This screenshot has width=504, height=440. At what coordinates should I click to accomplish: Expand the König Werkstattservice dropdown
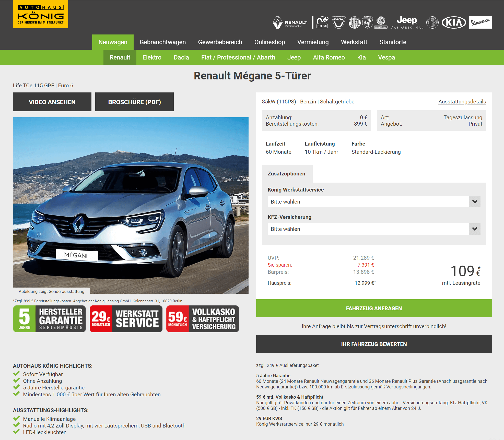click(374, 202)
